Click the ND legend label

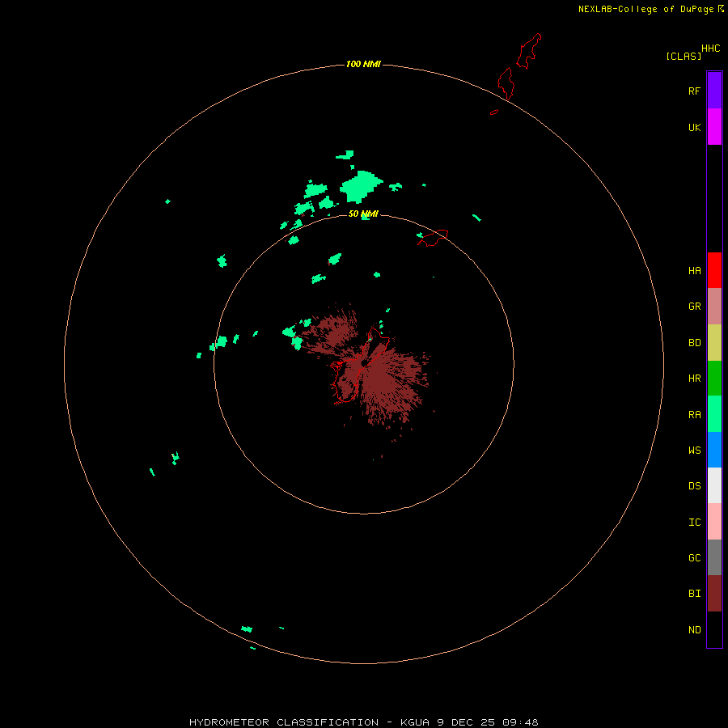point(694,630)
